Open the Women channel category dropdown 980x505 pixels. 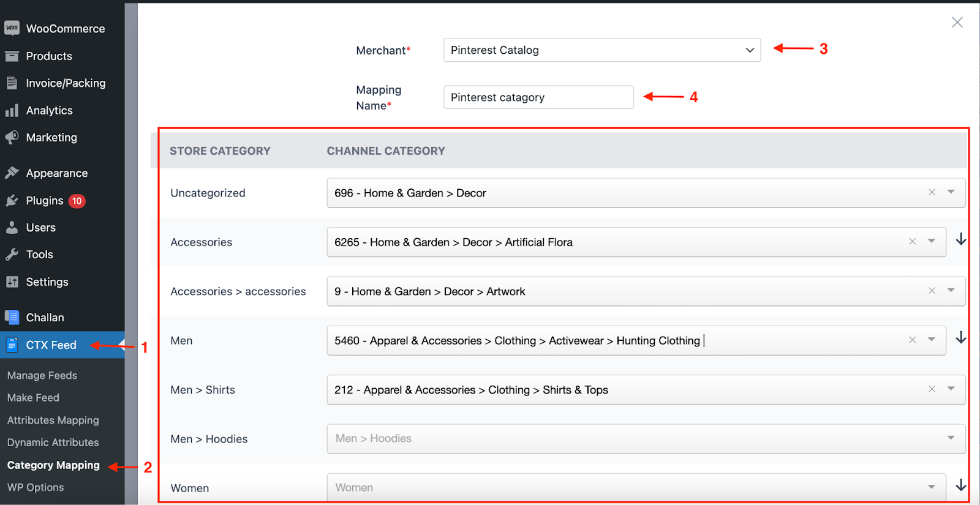click(636, 488)
